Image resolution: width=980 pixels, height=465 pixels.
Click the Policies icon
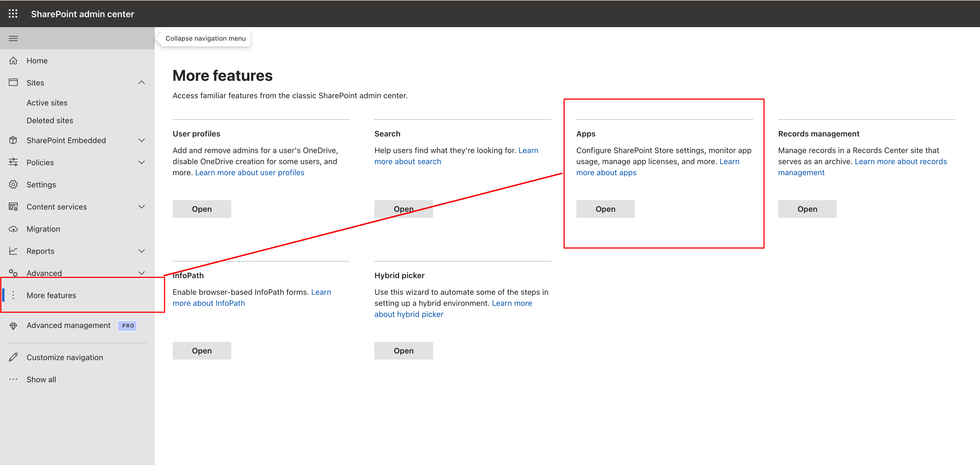(13, 162)
